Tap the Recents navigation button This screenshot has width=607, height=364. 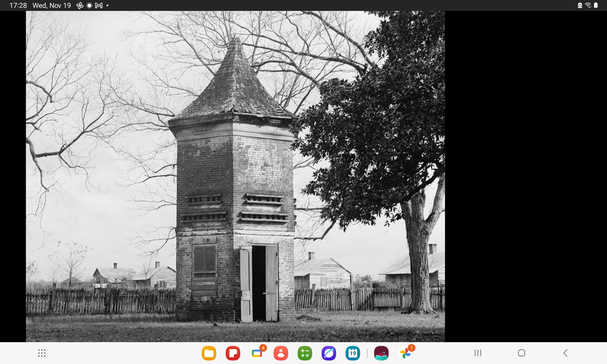click(x=478, y=353)
